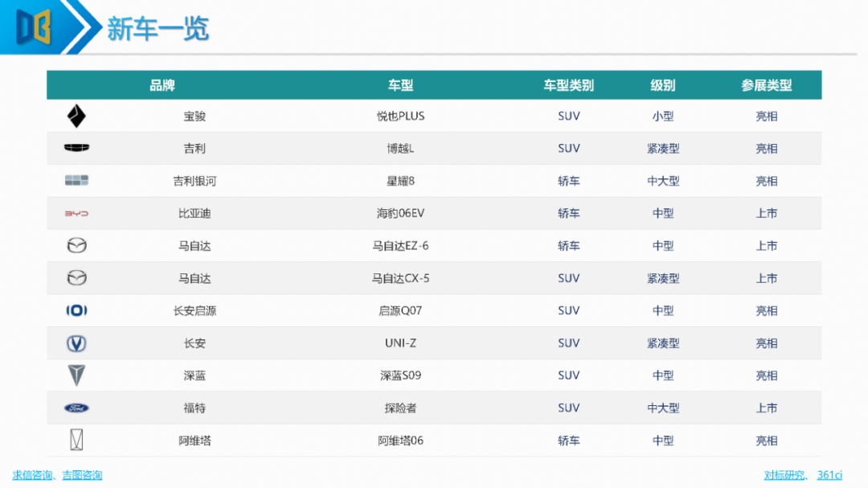Click the model cell 海豹06EV

[x=400, y=213]
